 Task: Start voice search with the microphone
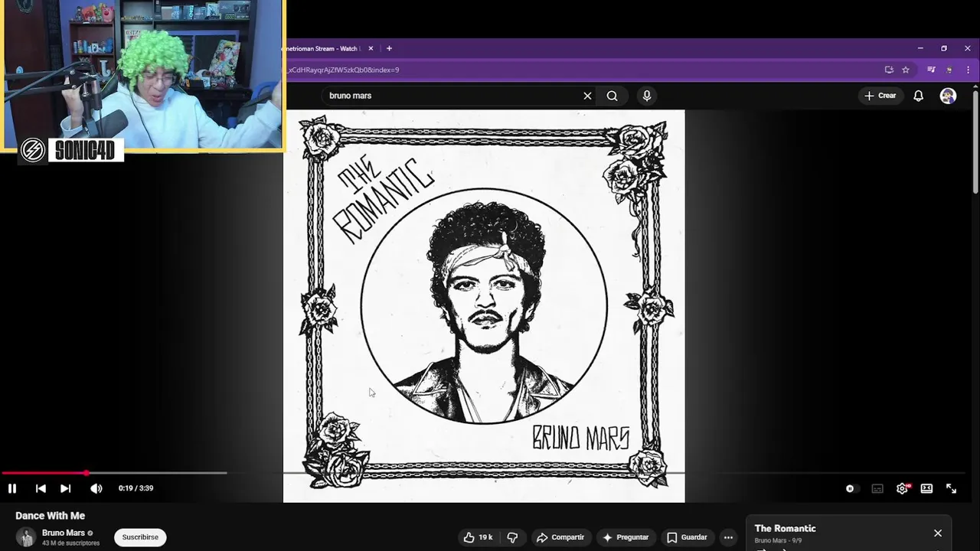click(647, 96)
